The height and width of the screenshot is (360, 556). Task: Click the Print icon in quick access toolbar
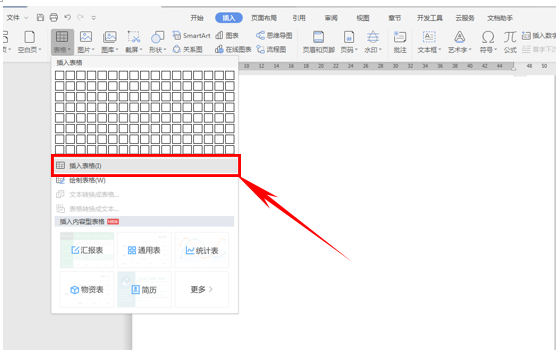coord(54,17)
